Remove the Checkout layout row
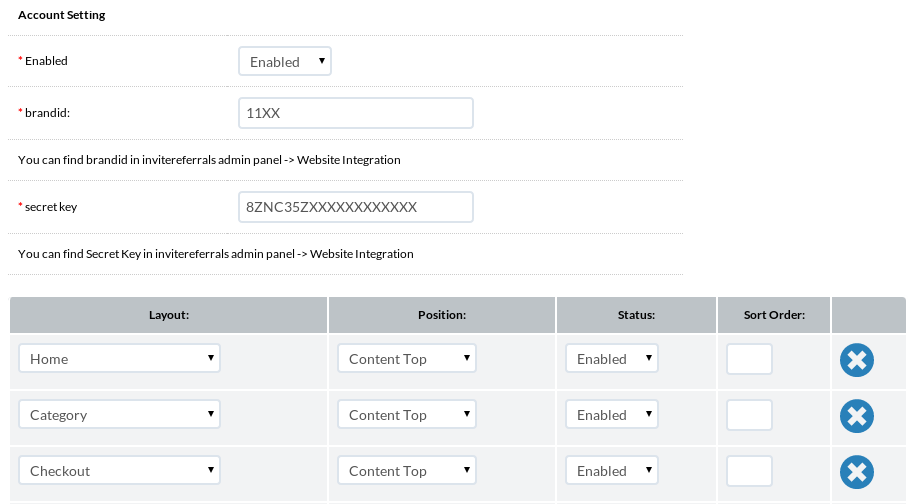 [856, 472]
